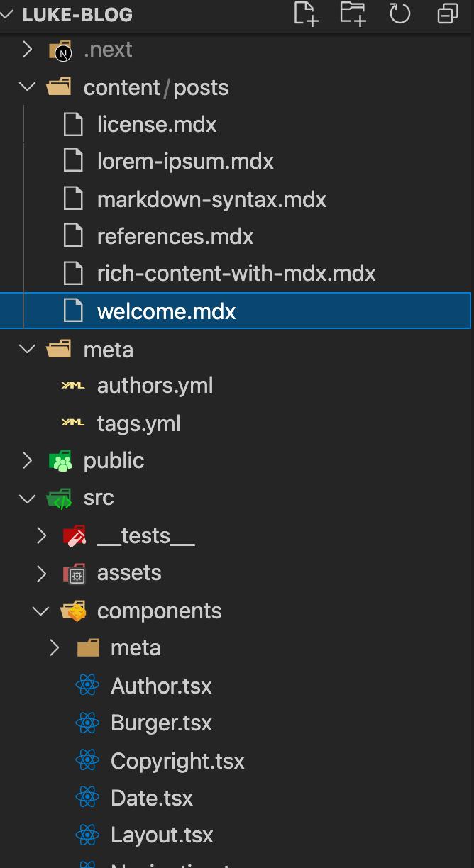Open welcome.mdx file
This screenshot has width=474, height=868.
[x=236, y=311]
